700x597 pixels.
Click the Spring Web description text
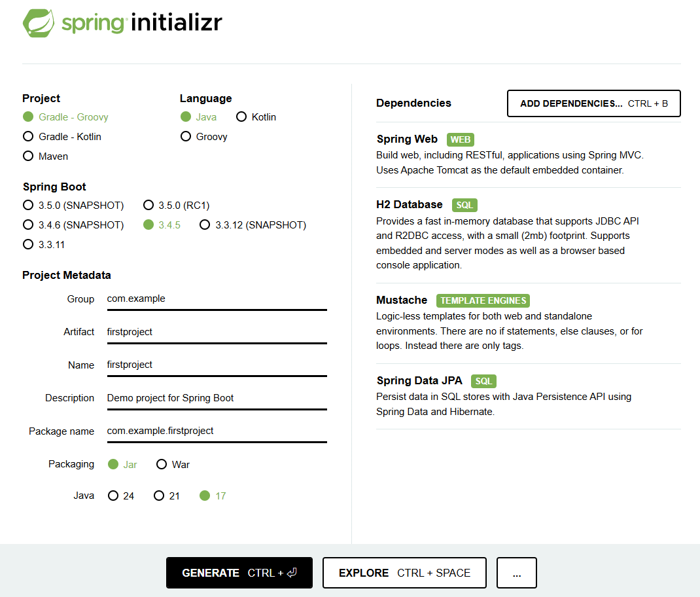(x=510, y=162)
